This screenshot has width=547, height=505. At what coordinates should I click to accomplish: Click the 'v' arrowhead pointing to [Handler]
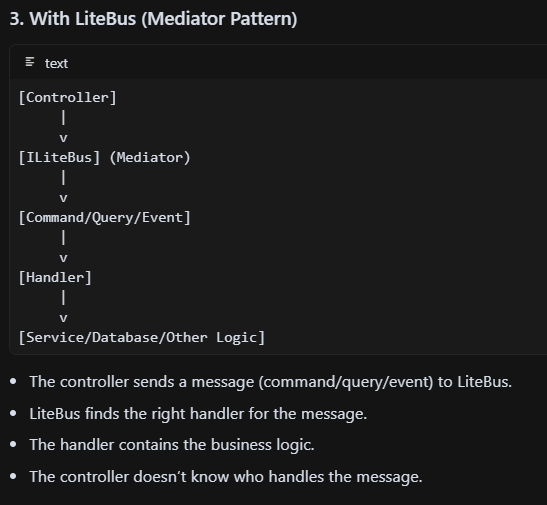click(63, 258)
